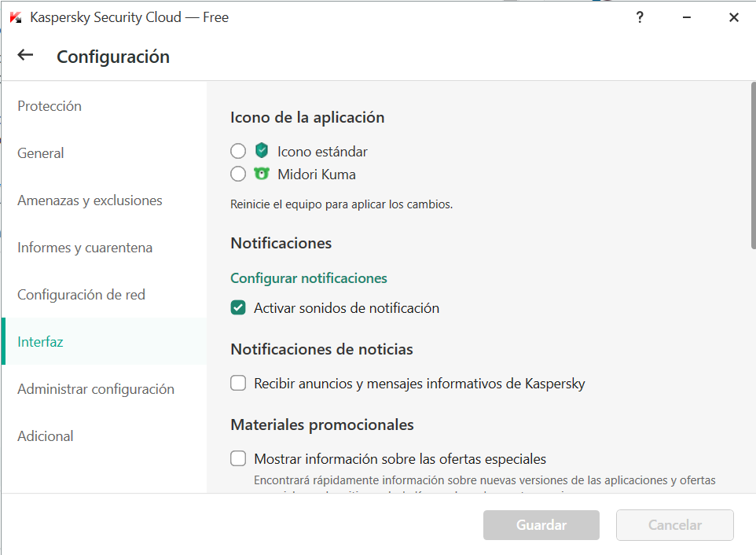The image size is (756, 555).
Task: Switch to the General section
Action: pyautogui.click(x=41, y=153)
